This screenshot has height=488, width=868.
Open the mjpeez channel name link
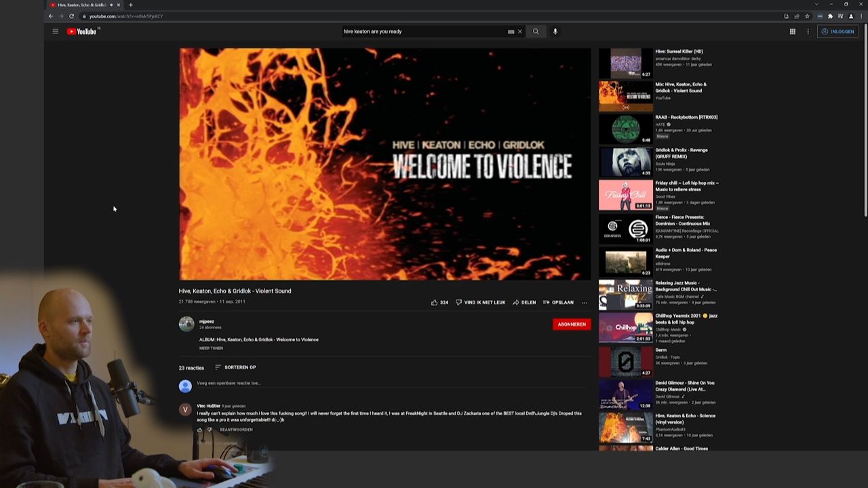tap(207, 322)
